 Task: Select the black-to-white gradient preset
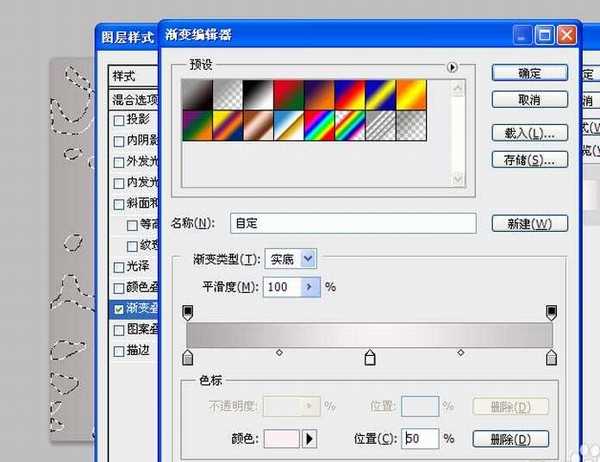click(261, 94)
